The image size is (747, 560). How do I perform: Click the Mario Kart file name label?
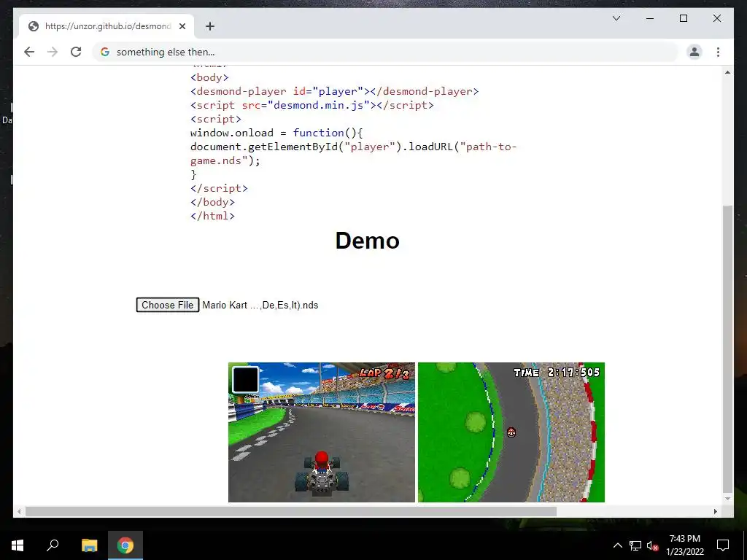260,306
